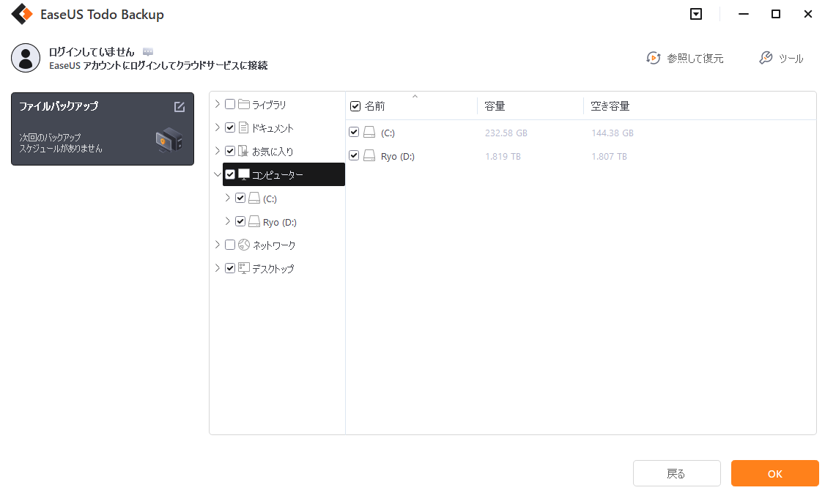Viewport: 825px width, 504px height.
Task: Click the EaseUS Todo Backup logo icon
Action: pos(21,14)
